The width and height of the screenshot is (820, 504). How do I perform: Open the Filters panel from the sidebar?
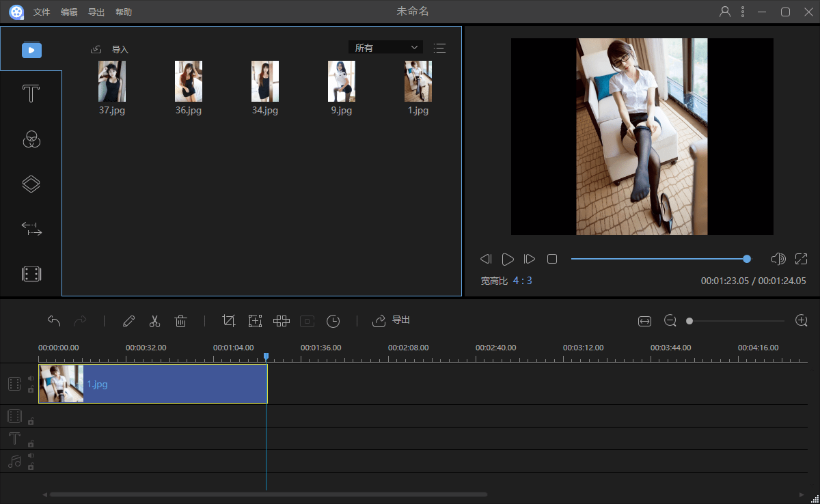pos(31,139)
